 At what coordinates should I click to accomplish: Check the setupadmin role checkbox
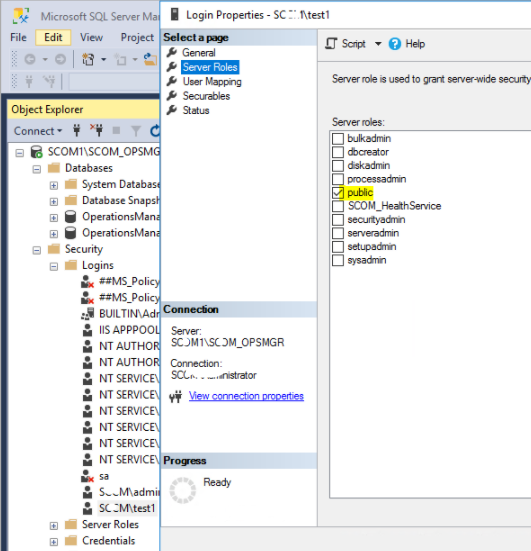pos(338,247)
